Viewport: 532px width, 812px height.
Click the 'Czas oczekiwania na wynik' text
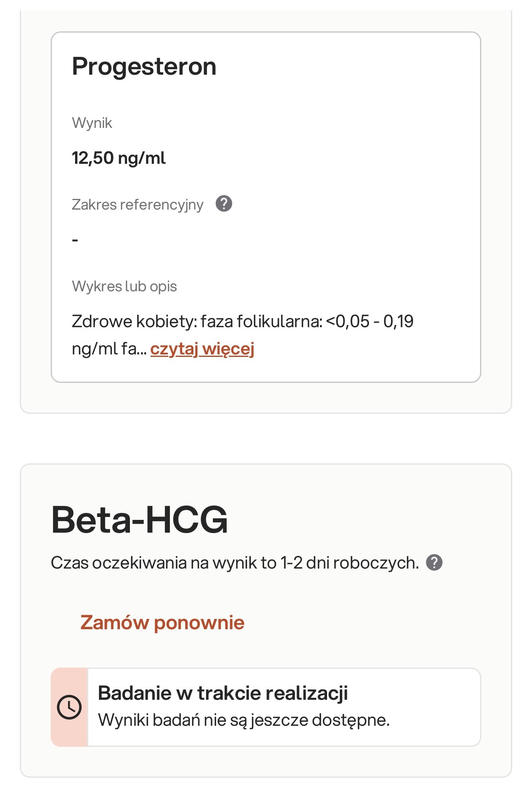point(163,563)
